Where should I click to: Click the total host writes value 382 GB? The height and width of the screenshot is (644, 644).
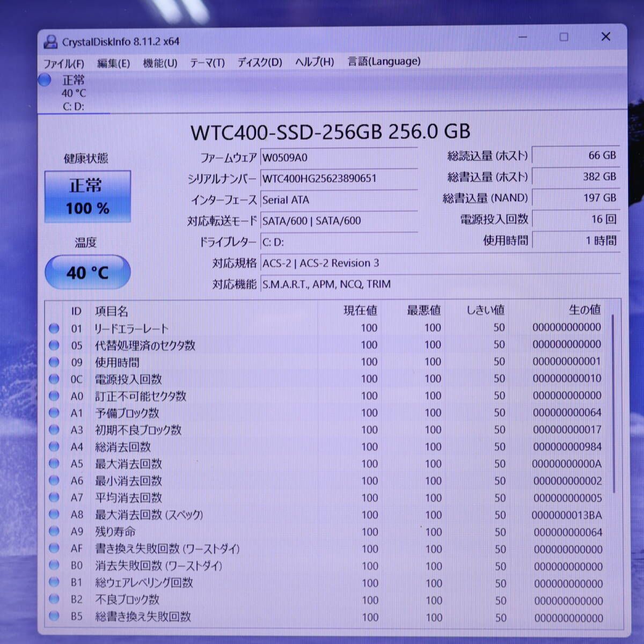(576, 177)
